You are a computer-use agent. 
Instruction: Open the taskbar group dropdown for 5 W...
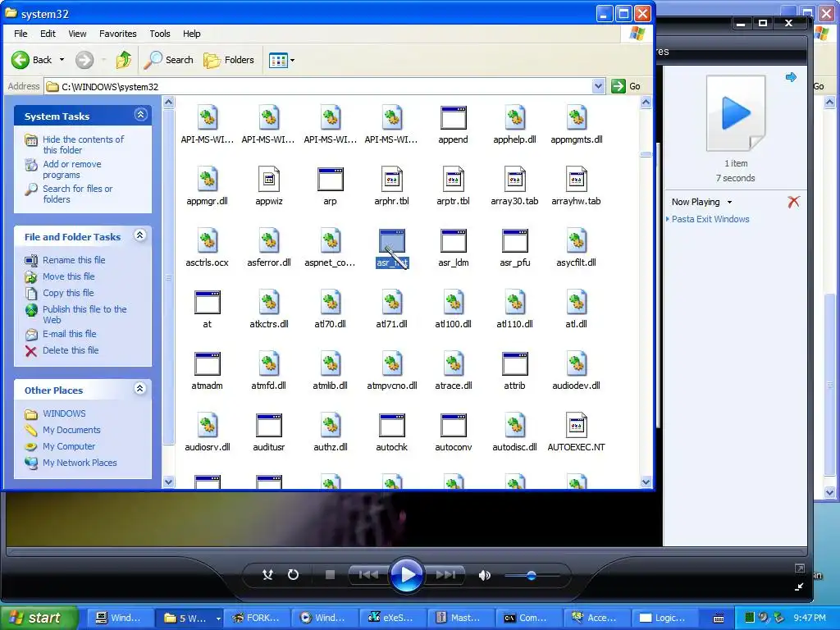click(x=218, y=619)
